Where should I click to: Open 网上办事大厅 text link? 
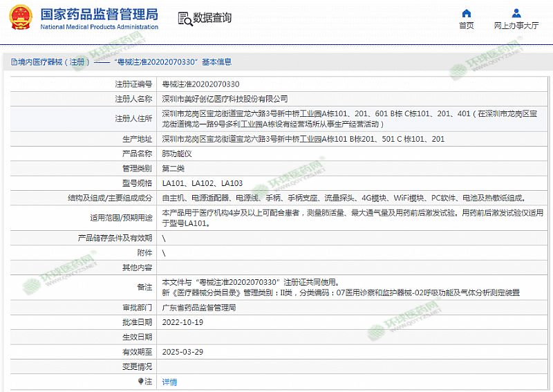tap(516, 26)
